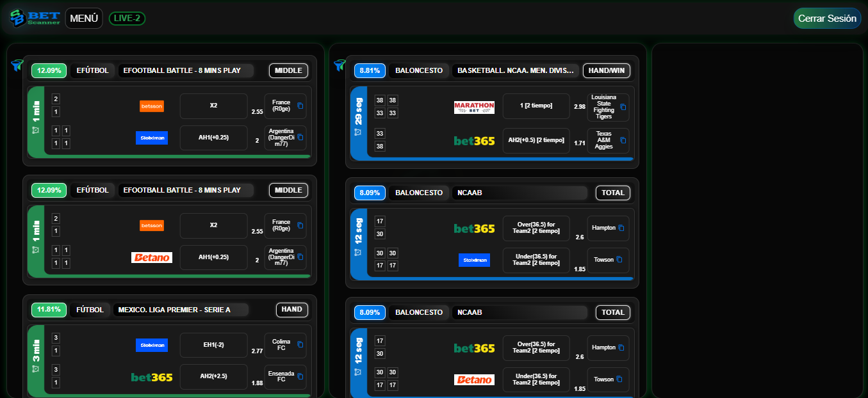868x398 pixels.
Task: Expand the truncated NCAA basketball league name
Action: click(x=516, y=71)
